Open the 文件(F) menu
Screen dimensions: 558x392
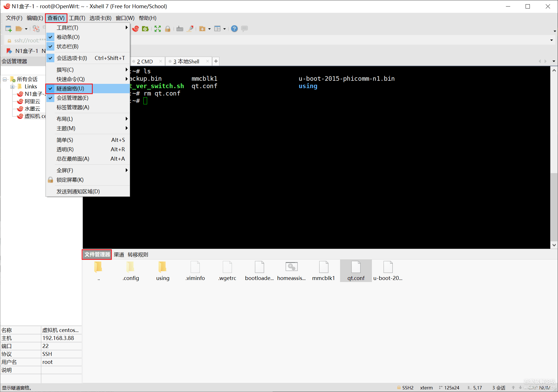click(x=14, y=18)
